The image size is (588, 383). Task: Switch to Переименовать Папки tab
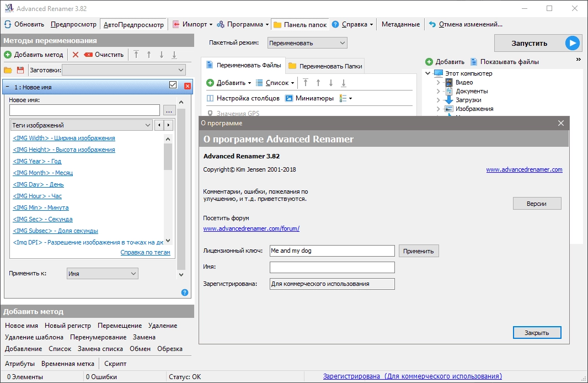[325, 66]
